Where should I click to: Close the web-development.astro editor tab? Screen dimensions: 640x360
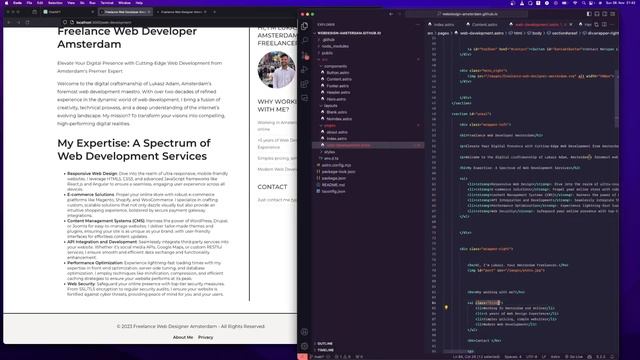pyautogui.click(x=571, y=24)
